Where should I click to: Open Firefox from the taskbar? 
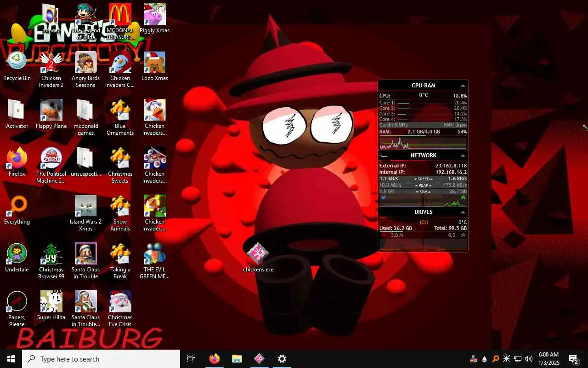point(214,359)
